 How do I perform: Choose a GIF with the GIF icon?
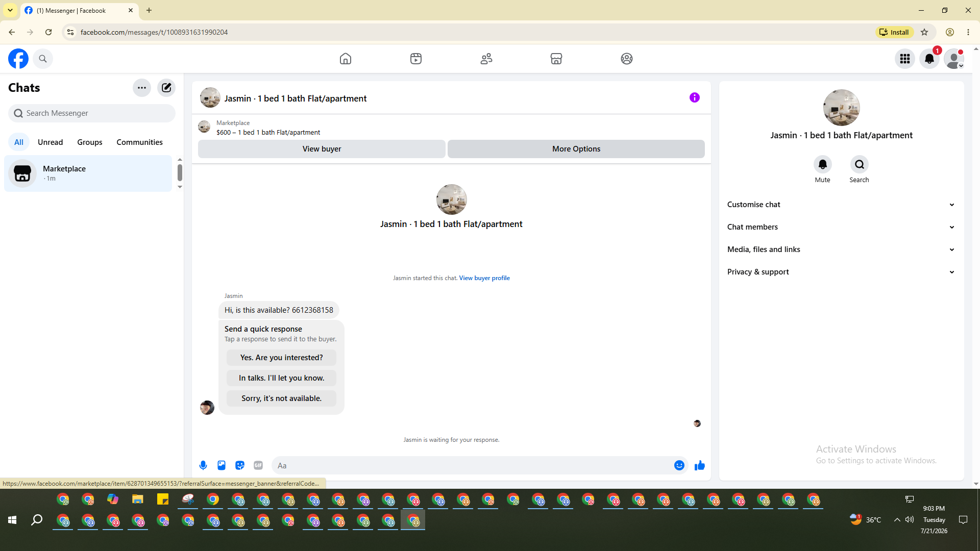258,465
